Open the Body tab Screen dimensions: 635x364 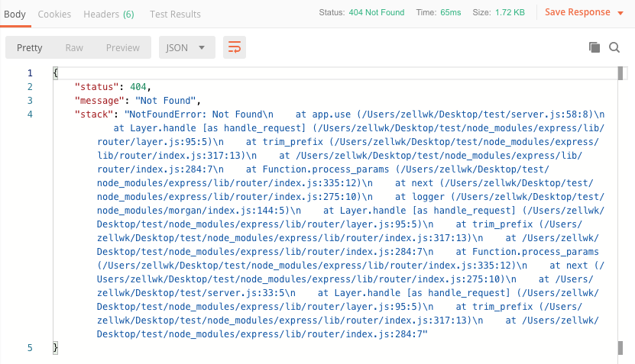coord(15,14)
